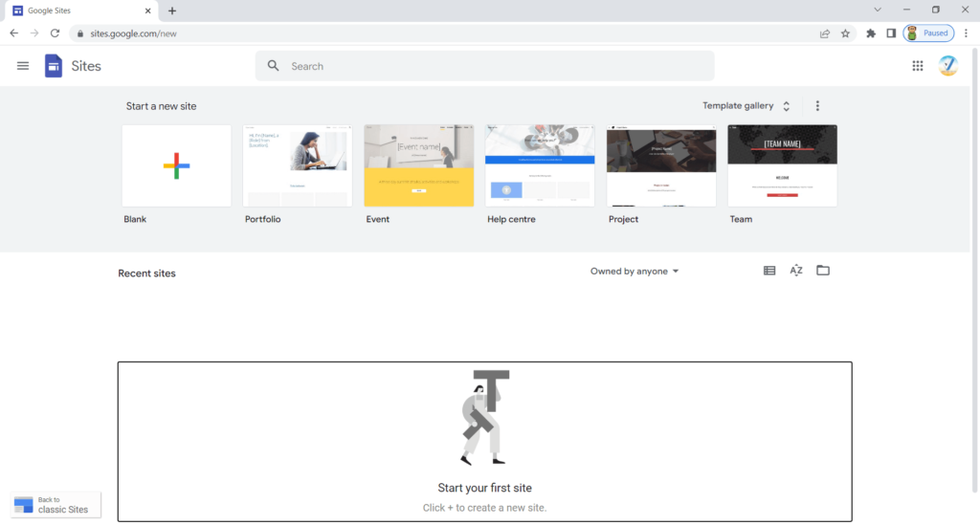The width and height of the screenshot is (980, 525).
Task: Click the 'Recent sites' heading
Action: 146,273
